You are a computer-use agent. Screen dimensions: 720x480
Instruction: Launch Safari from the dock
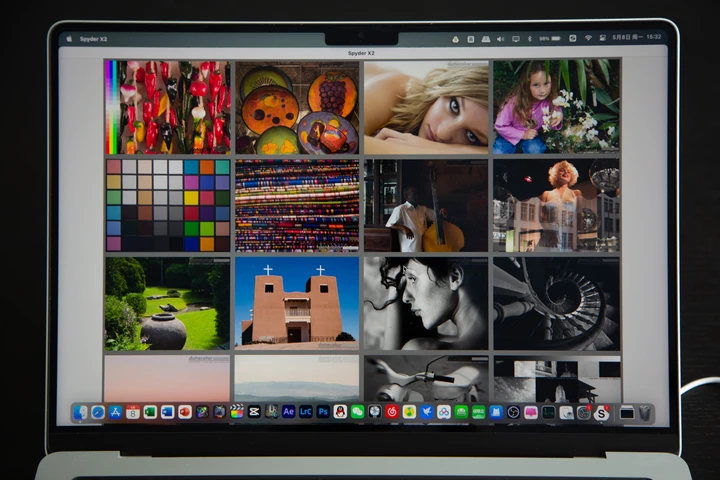click(98, 412)
